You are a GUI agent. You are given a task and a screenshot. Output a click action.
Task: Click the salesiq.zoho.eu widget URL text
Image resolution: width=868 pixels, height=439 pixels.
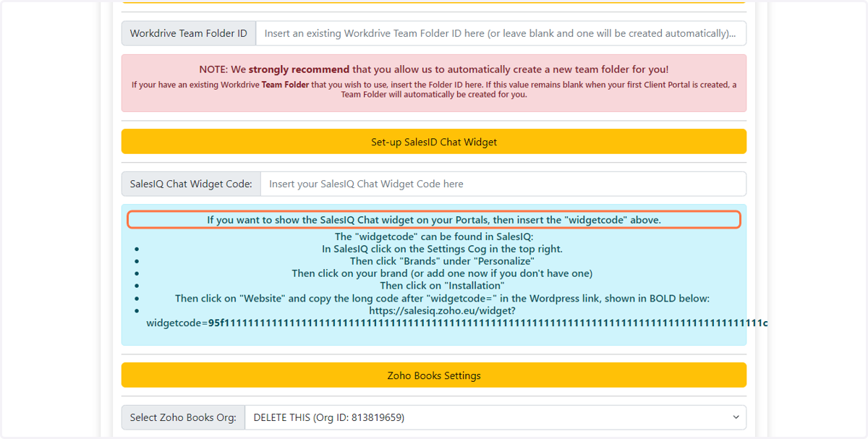point(442,310)
